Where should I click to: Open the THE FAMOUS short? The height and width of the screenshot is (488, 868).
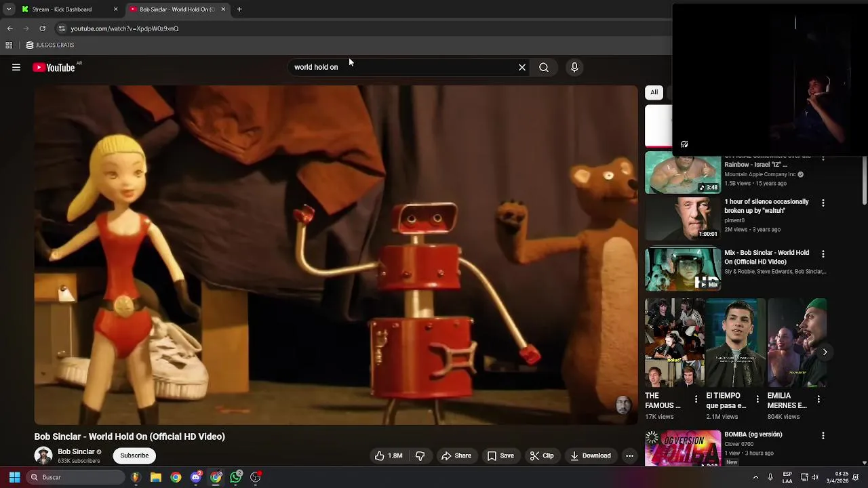[675, 343]
